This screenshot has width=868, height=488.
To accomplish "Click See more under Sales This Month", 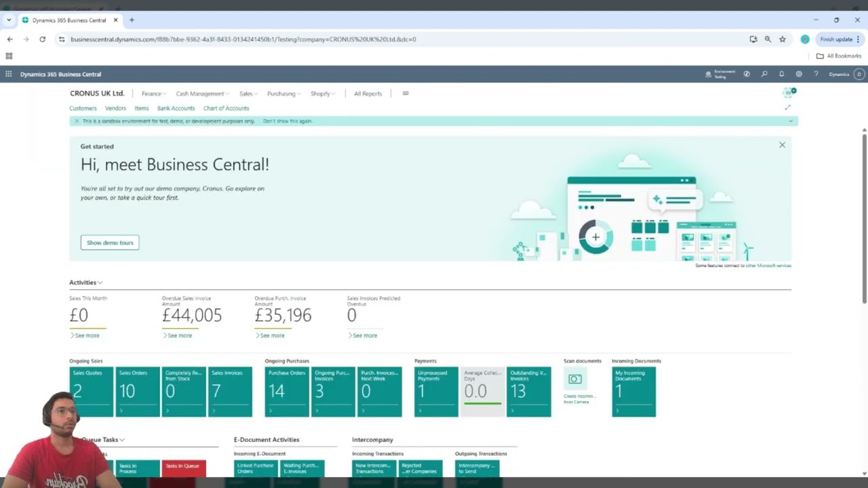I will (x=85, y=335).
